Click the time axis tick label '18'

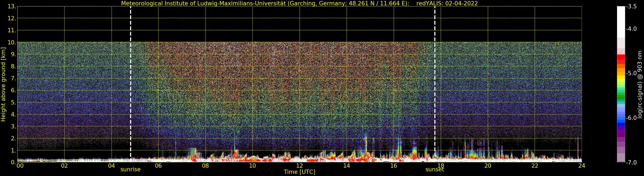(441, 166)
